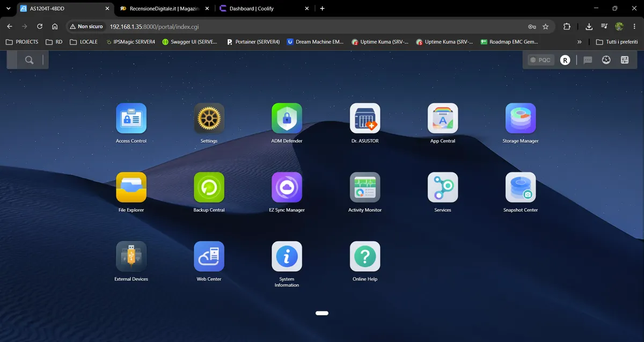Open the ADM system gauge widget
644x342 pixels.
tap(606, 60)
